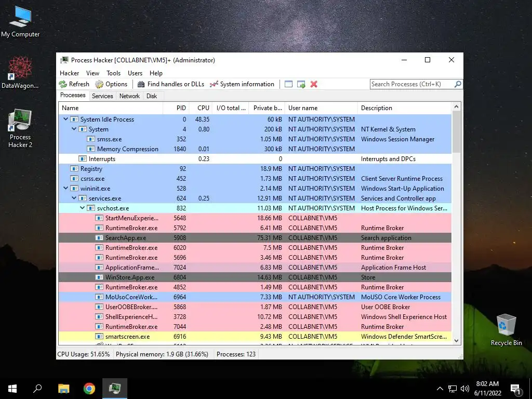The width and height of the screenshot is (532, 399).
Task: Click the Find handles or DLLs binoculars icon
Action: coord(141,84)
